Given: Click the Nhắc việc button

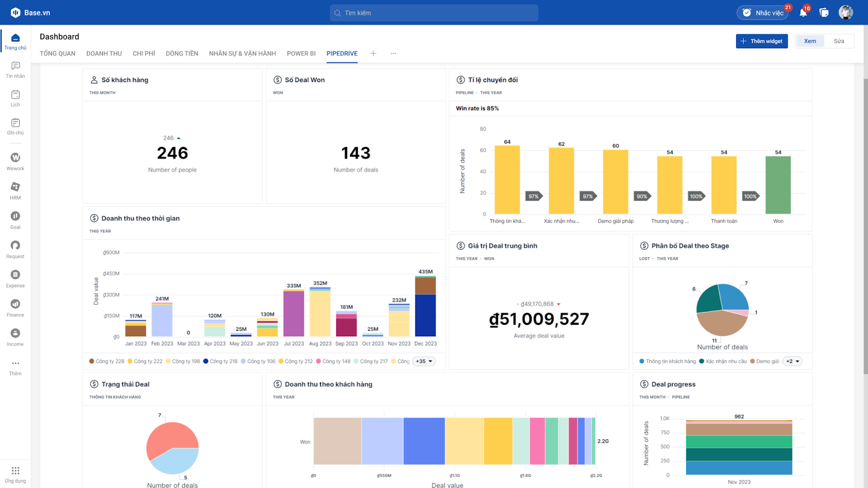Looking at the screenshot, I should pyautogui.click(x=763, y=12).
